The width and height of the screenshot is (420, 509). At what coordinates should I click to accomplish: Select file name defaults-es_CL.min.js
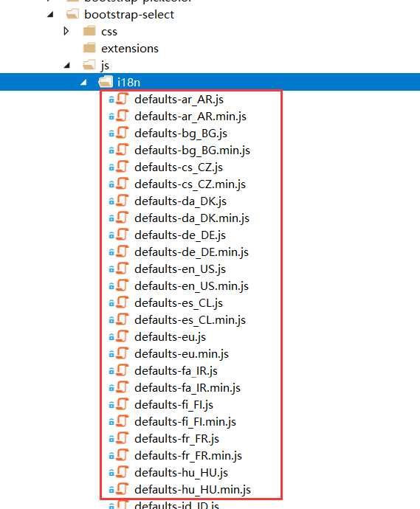pyautogui.click(x=190, y=320)
